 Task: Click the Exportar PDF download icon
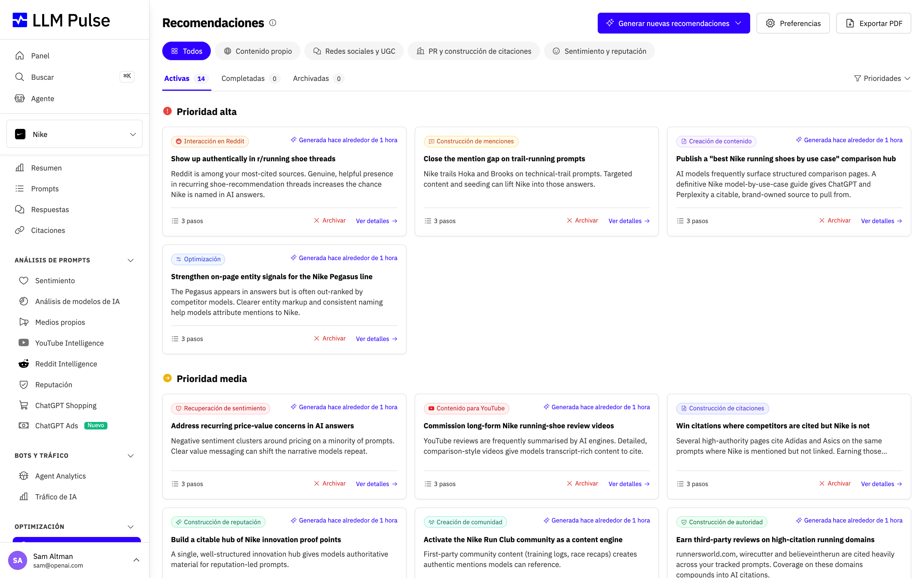(850, 23)
